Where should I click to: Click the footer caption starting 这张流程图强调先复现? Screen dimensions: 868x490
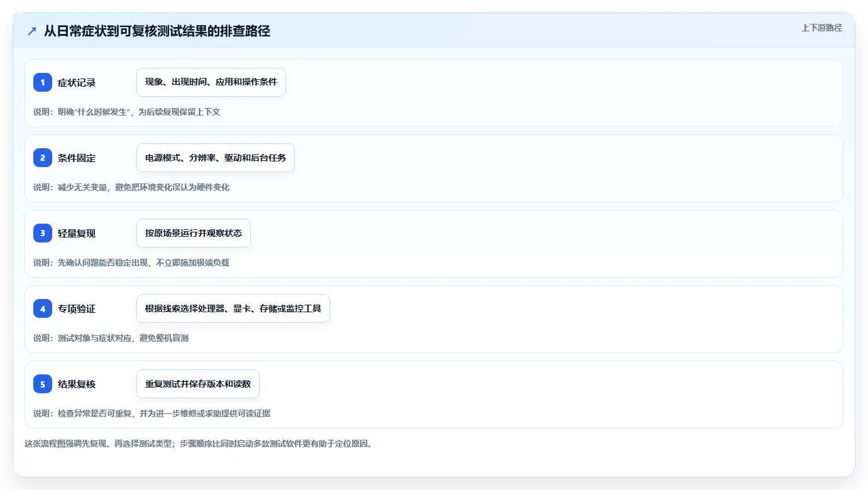[199, 444]
